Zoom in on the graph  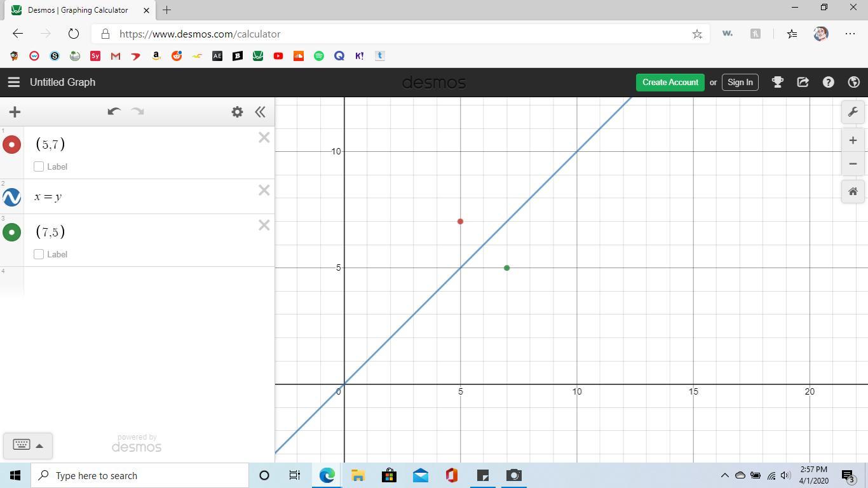853,140
